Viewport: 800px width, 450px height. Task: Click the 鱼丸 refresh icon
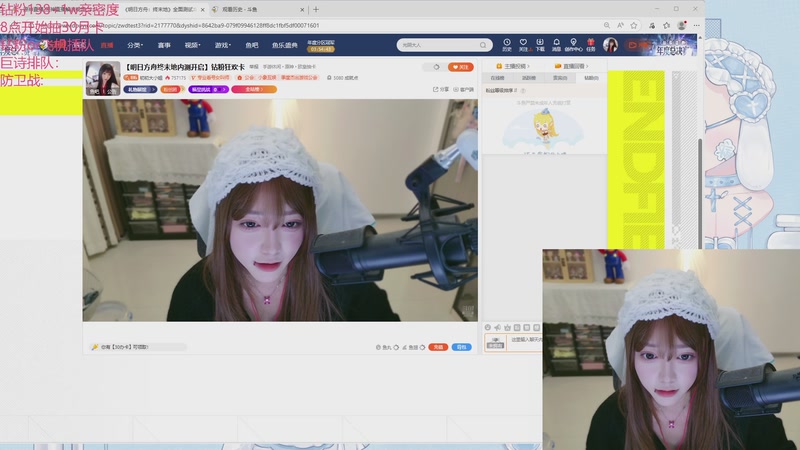pos(396,347)
